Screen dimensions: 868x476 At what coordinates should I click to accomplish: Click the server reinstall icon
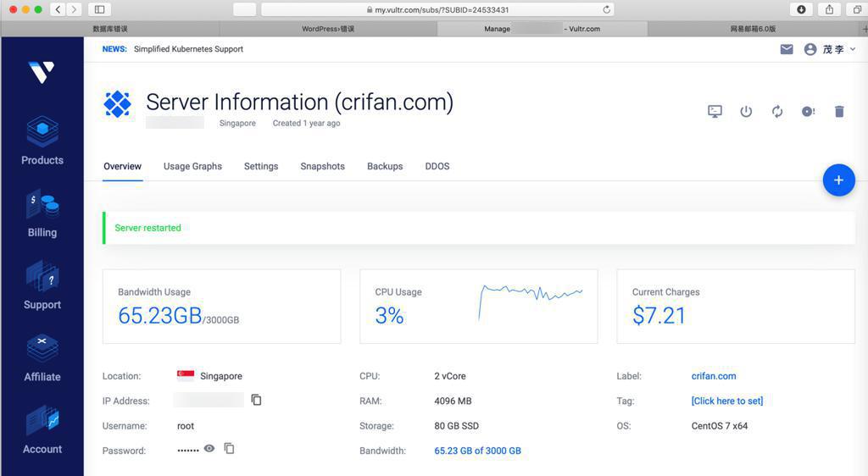coord(808,112)
